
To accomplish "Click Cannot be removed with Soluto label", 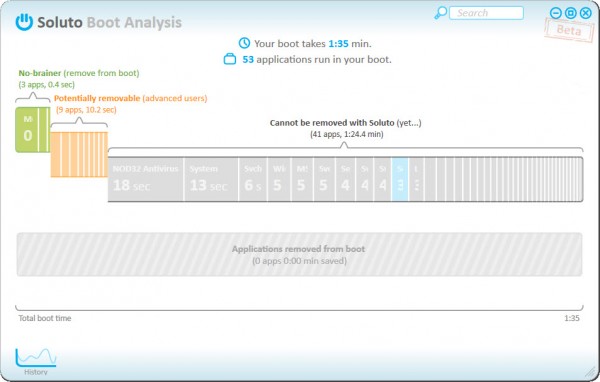I will (346, 123).
